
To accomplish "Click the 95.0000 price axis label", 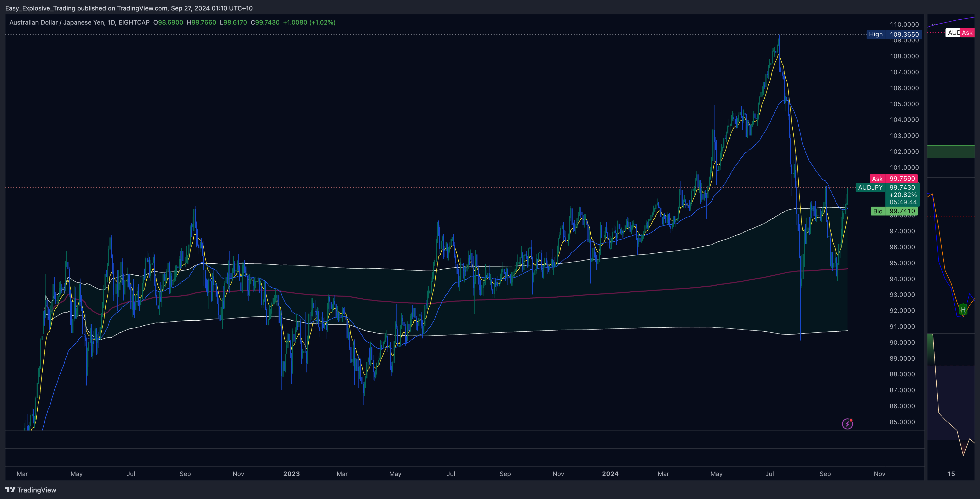I will 902,263.
